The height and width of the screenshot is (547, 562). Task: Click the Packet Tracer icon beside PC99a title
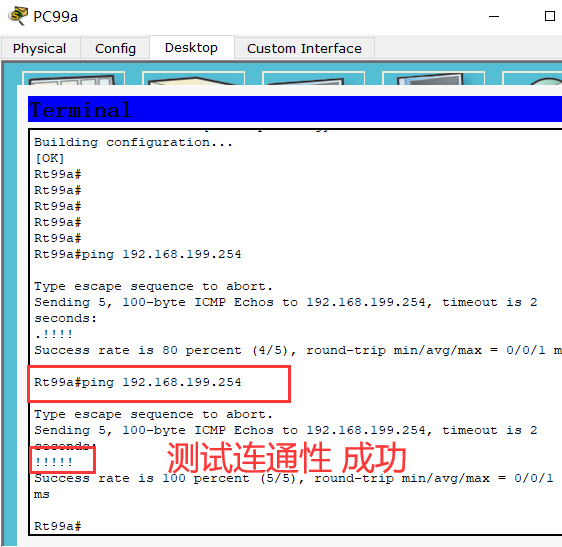[18, 16]
